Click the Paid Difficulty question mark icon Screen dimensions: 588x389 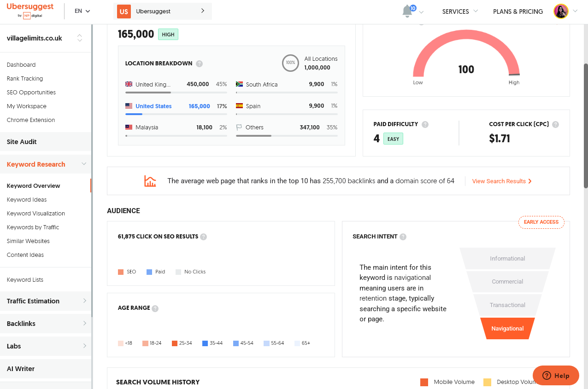click(425, 124)
